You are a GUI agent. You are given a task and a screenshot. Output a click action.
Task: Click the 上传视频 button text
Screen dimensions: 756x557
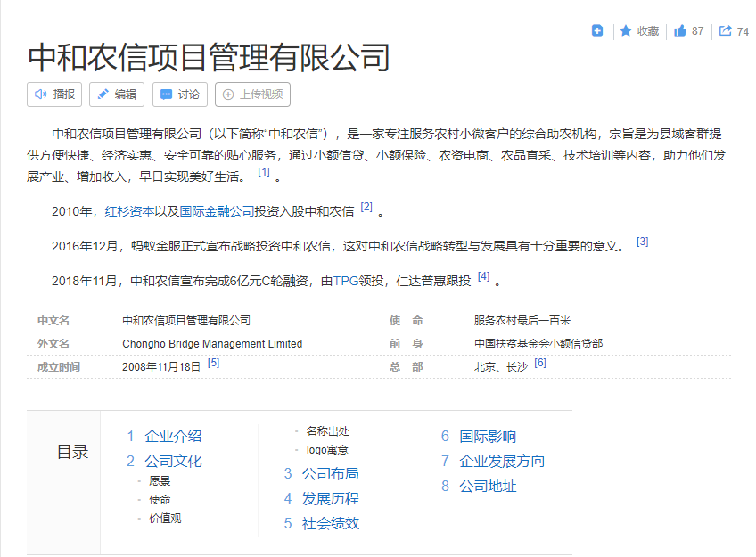pyautogui.click(x=261, y=94)
